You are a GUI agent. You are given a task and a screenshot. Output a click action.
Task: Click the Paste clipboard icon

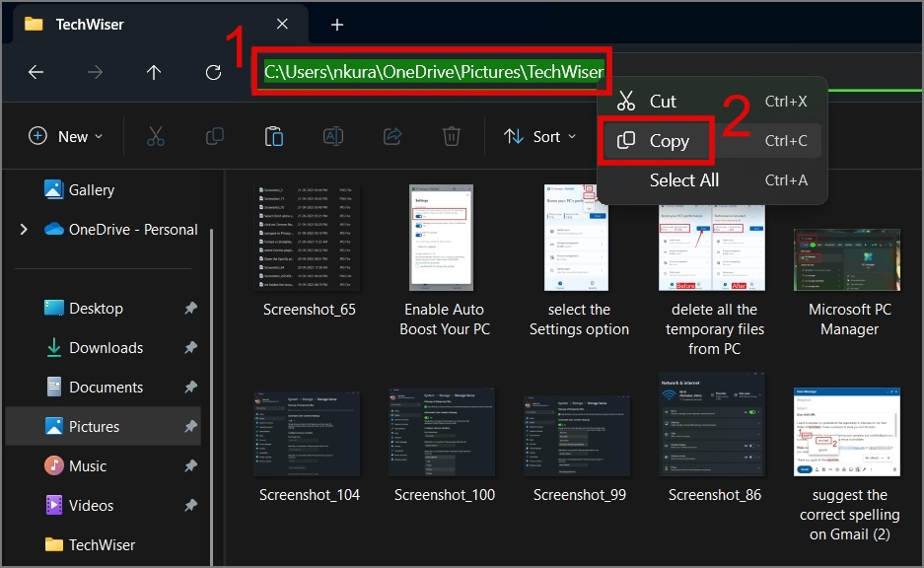[274, 137]
